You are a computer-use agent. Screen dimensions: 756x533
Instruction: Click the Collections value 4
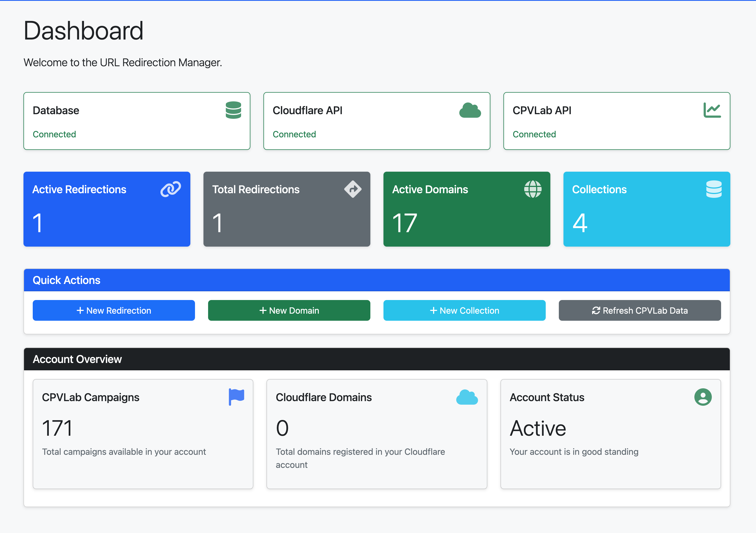[580, 223]
